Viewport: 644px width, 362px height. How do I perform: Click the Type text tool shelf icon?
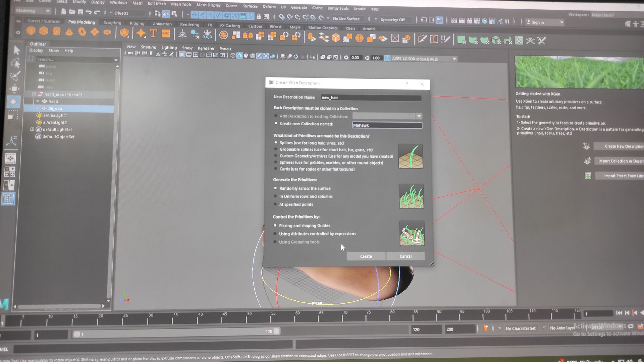point(153,33)
